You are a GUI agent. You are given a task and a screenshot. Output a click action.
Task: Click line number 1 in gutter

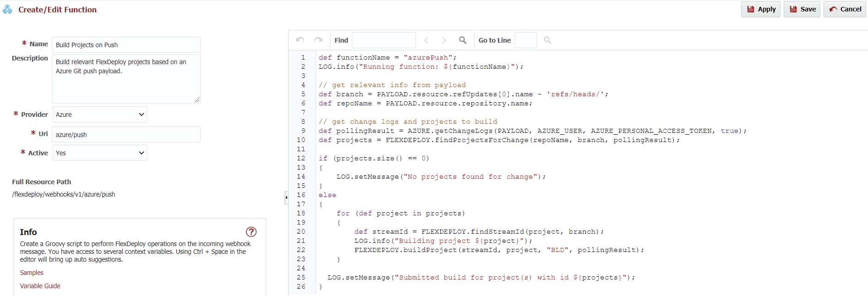(x=303, y=57)
